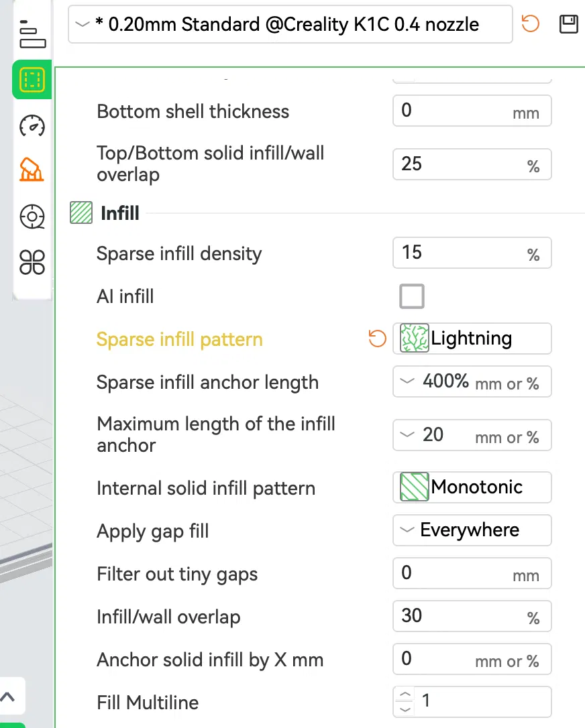This screenshot has height=728, width=585.
Task: Open the Sparse infill pattern dropdown
Action: pyautogui.click(x=472, y=339)
